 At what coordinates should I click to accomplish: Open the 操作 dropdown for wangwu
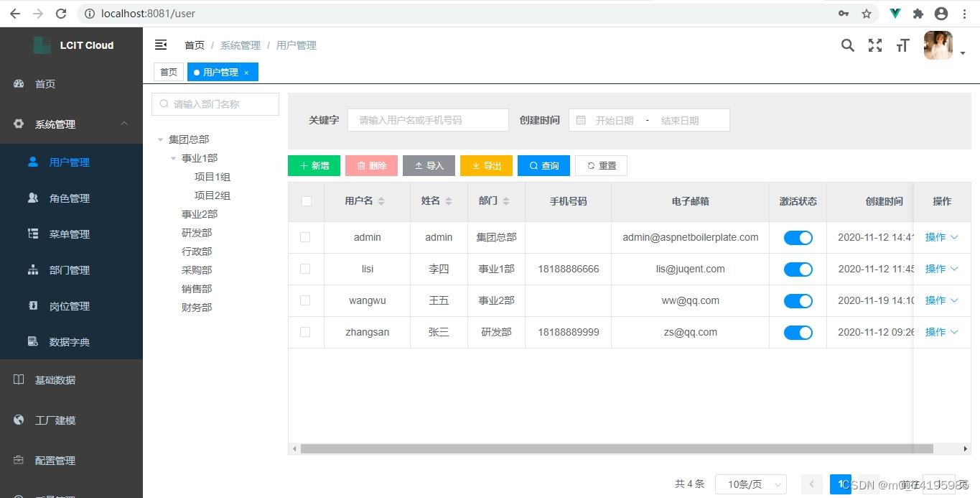coord(941,300)
